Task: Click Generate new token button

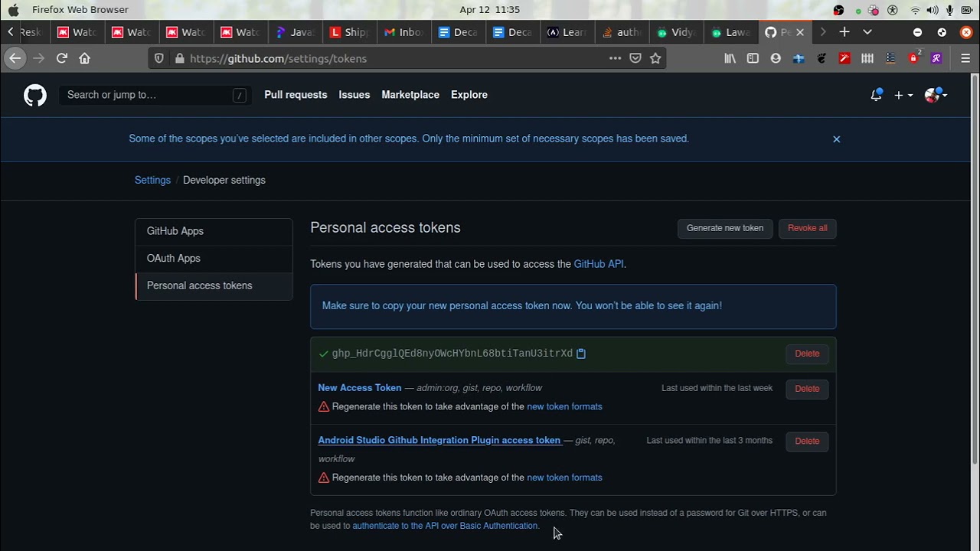Action: tap(725, 228)
